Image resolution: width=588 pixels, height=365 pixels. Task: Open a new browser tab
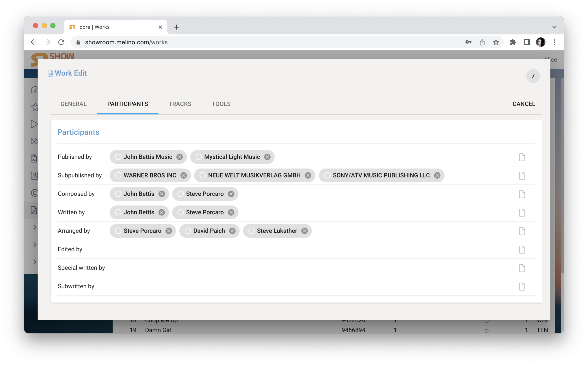pyautogui.click(x=177, y=27)
